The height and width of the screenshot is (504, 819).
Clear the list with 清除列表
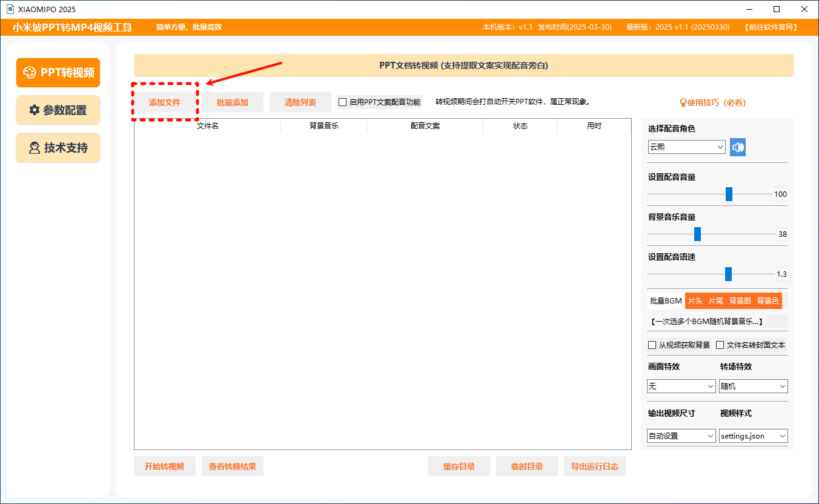click(300, 102)
